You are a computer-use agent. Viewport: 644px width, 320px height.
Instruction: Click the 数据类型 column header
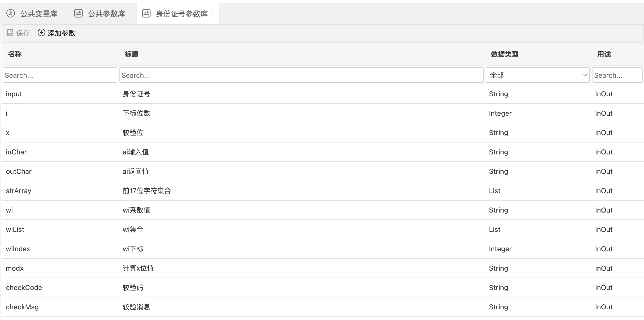(505, 54)
